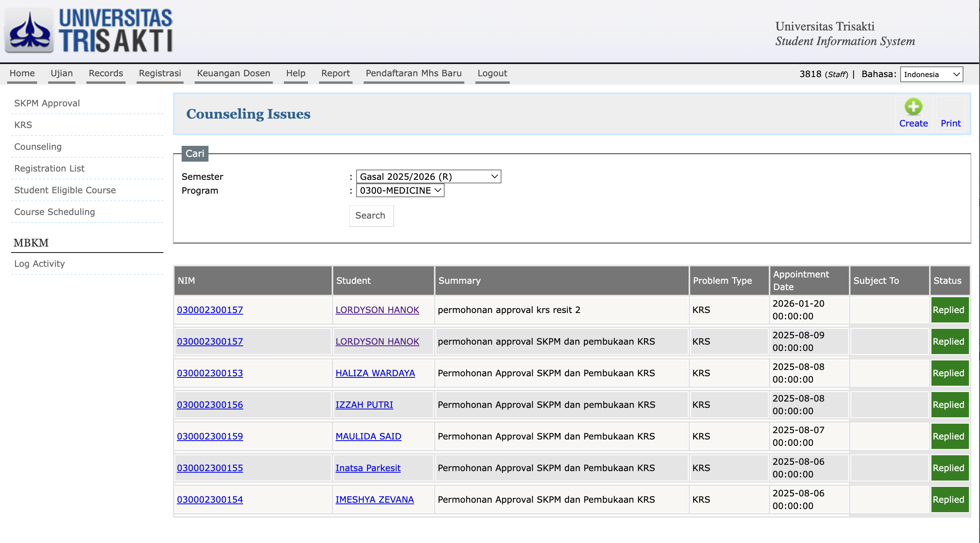Select Student Eligible Course sidebar item
This screenshot has width=980, height=543.
(x=65, y=190)
